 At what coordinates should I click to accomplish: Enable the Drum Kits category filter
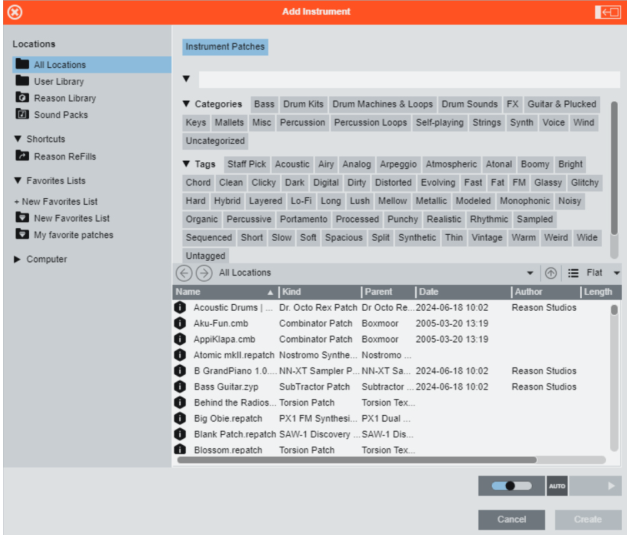[303, 104]
